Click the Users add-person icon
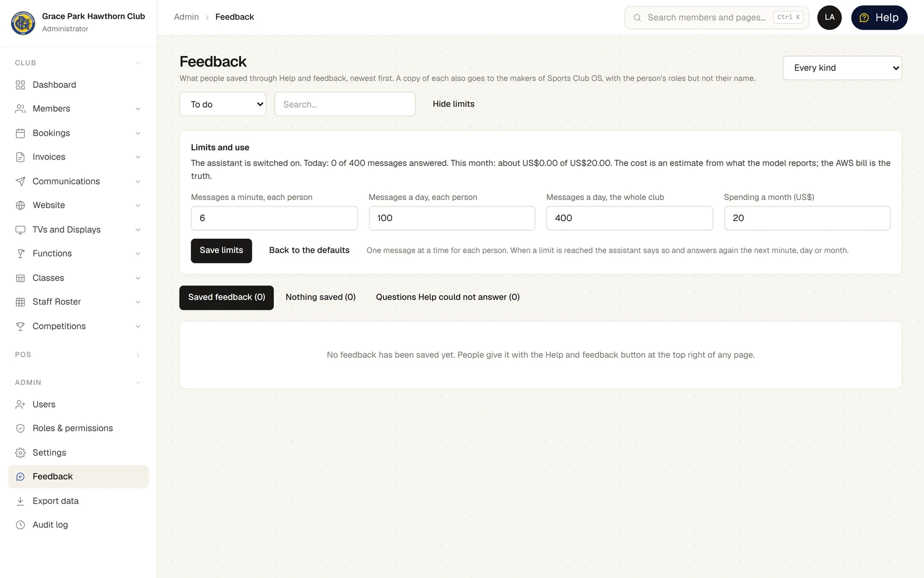 pyautogui.click(x=20, y=405)
